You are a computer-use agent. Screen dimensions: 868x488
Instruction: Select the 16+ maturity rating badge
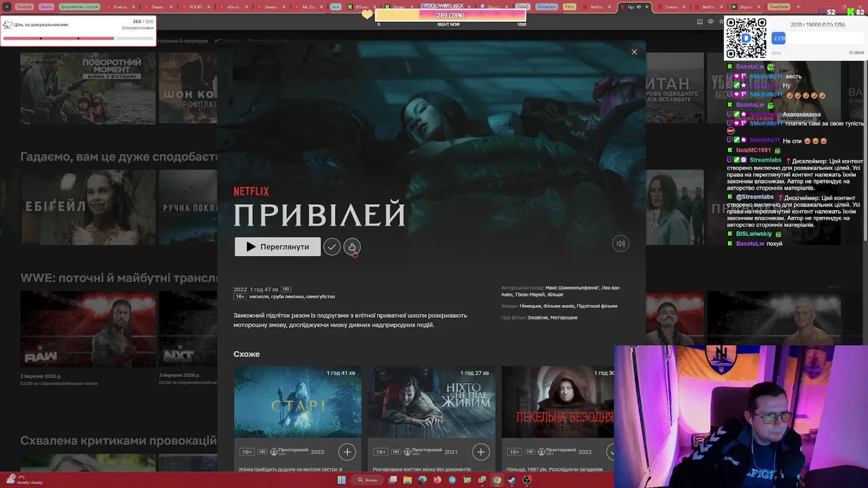(x=240, y=297)
